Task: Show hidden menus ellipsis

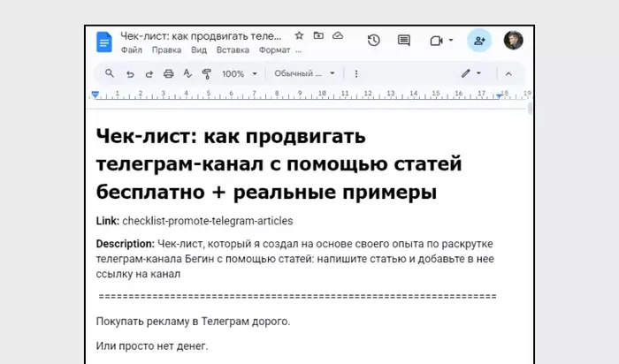Action: 298,50
